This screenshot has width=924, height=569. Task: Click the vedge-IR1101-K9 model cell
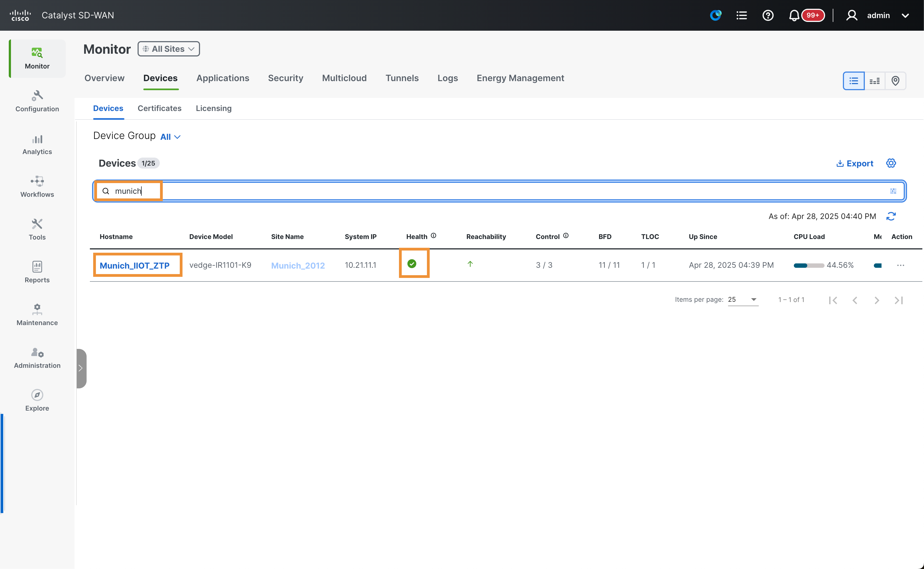point(221,265)
